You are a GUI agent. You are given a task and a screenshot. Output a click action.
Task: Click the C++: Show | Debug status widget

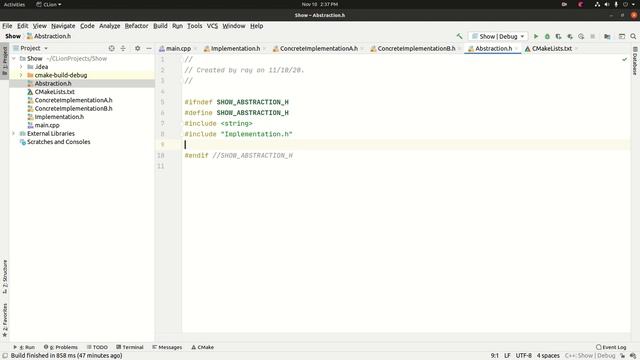(590, 356)
